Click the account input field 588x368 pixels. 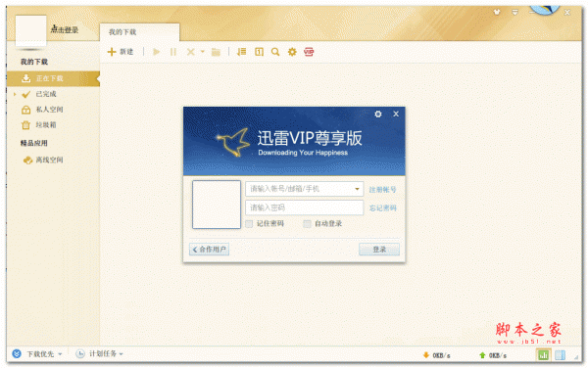tap(304, 189)
